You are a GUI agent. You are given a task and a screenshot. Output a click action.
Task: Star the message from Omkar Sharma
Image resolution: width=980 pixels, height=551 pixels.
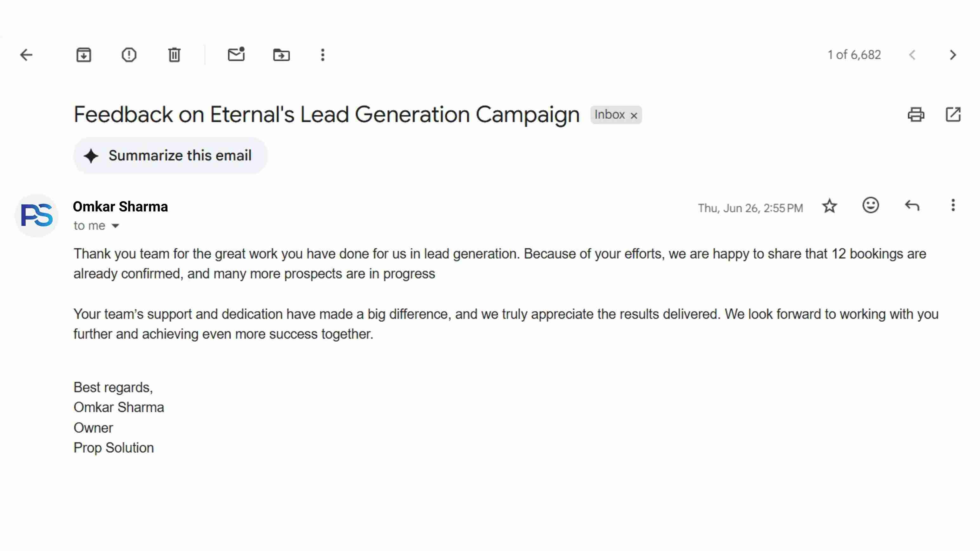click(x=829, y=206)
